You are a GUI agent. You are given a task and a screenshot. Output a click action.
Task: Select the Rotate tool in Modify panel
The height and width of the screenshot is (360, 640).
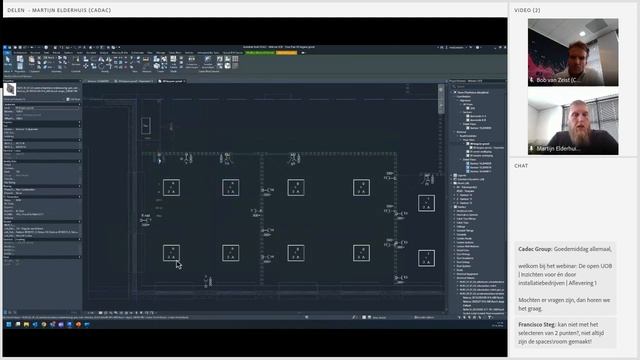[x=101, y=66]
